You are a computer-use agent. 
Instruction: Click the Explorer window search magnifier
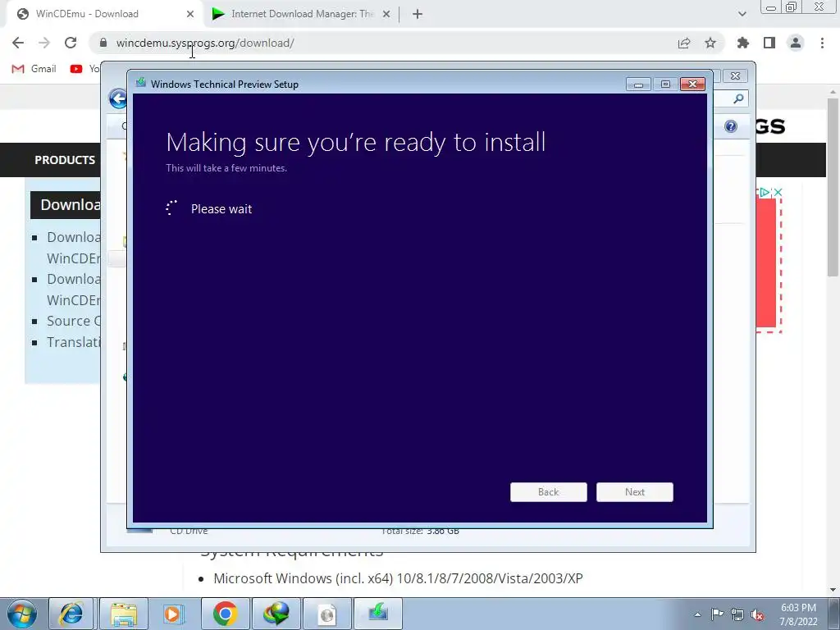coord(738,98)
